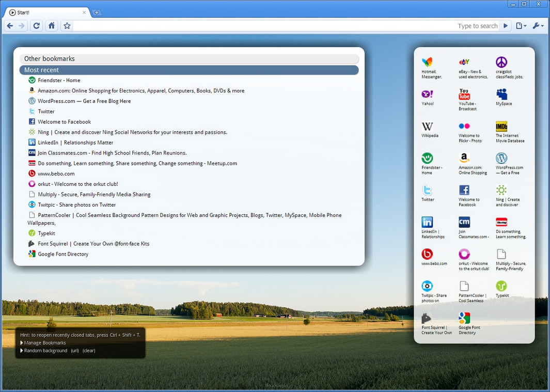The image size is (550, 392).
Task: Open the page menu dropdown
Action: (x=521, y=26)
